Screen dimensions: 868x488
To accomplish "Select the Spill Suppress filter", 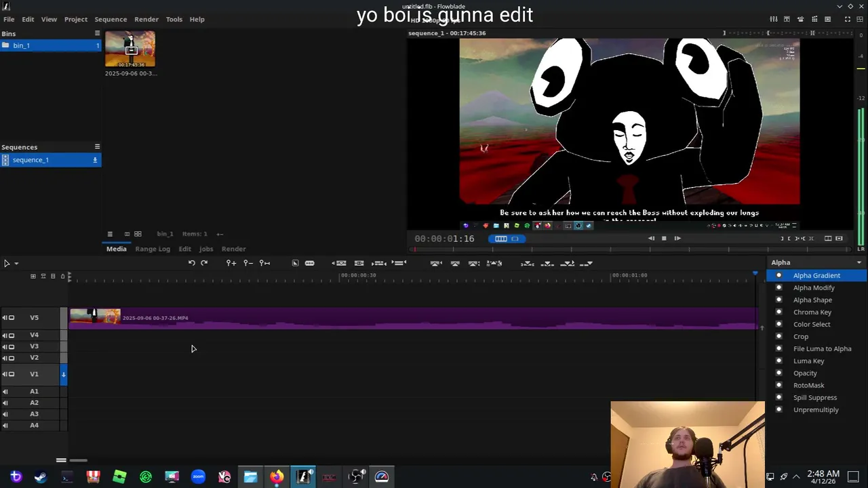I will 815,397.
